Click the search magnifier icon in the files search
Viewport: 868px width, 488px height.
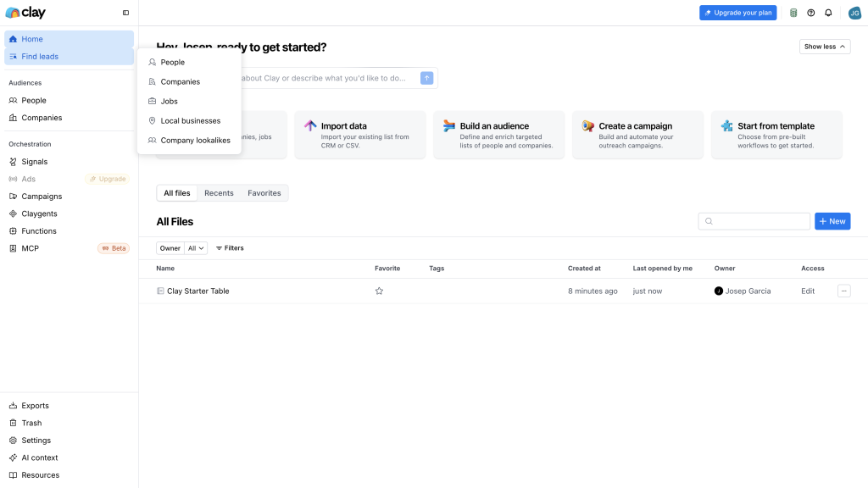(x=709, y=221)
